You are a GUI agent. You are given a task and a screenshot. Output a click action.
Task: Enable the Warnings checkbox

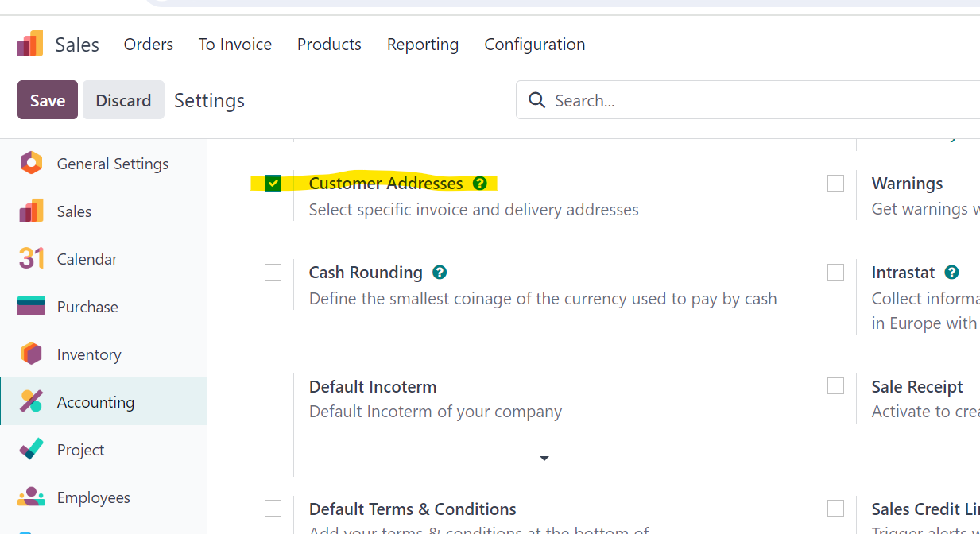pyautogui.click(x=835, y=184)
